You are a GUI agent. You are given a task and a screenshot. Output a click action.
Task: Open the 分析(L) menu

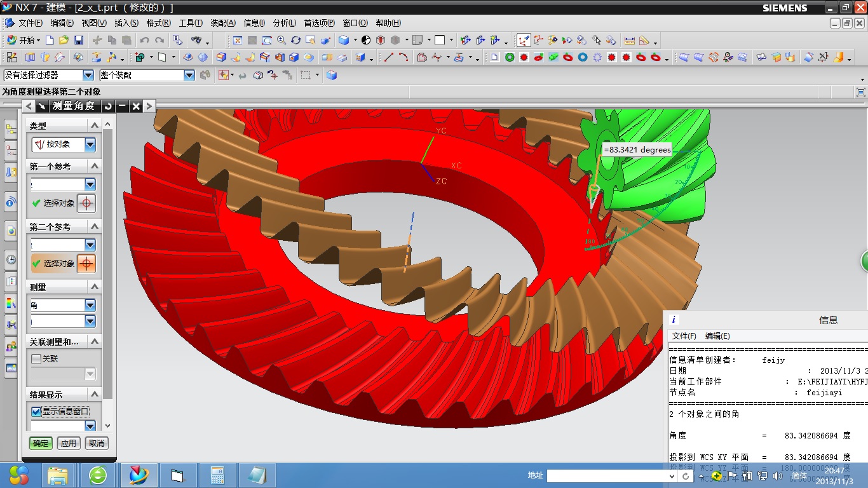(x=284, y=23)
